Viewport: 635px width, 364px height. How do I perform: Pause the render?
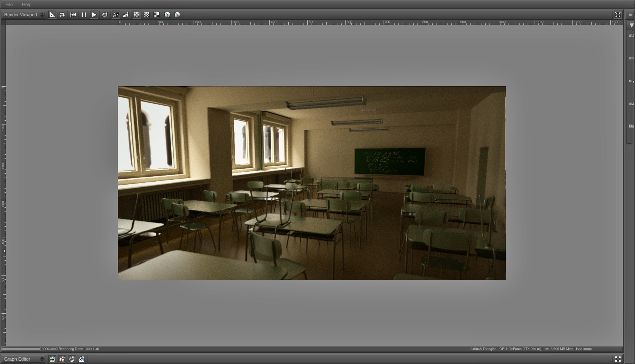84,15
